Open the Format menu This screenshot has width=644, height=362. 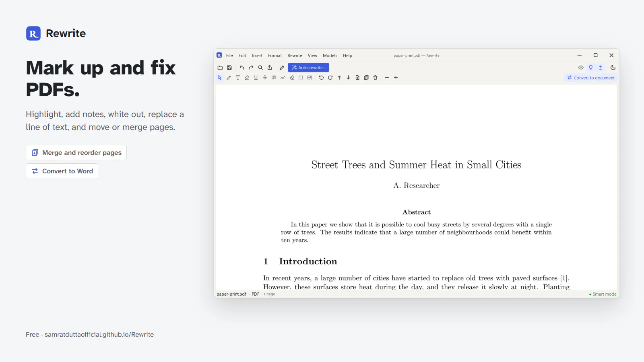click(x=275, y=56)
